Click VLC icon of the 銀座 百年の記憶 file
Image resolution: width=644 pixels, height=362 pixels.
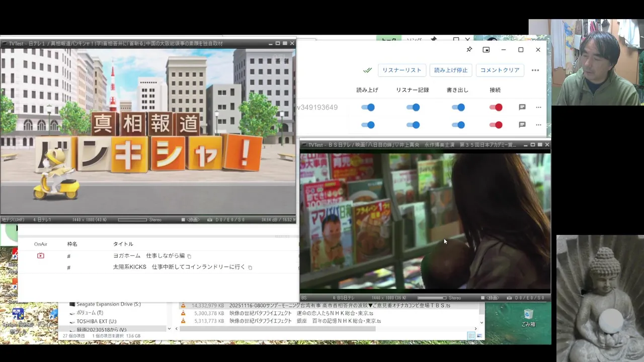click(x=183, y=321)
